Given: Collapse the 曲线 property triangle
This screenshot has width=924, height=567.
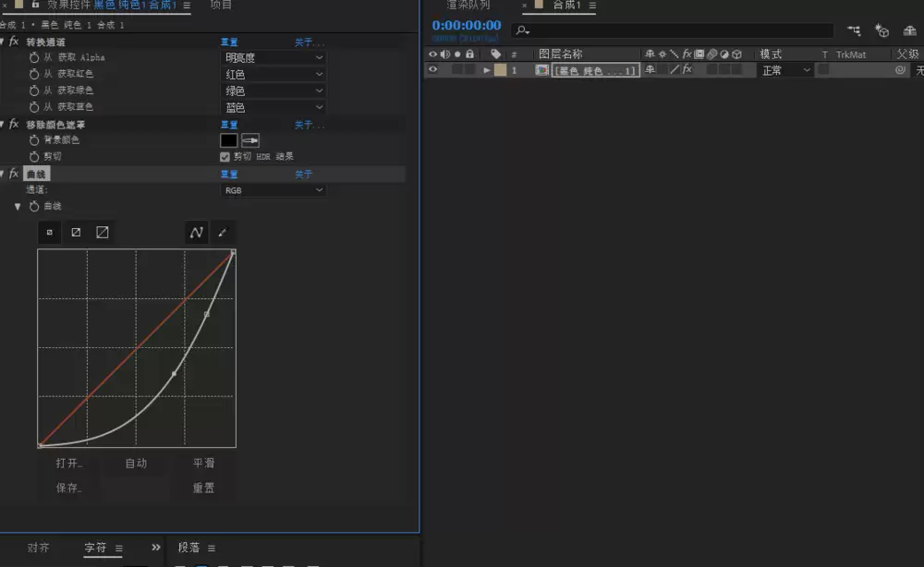Looking at the screenshot, I should pos(18,207).
